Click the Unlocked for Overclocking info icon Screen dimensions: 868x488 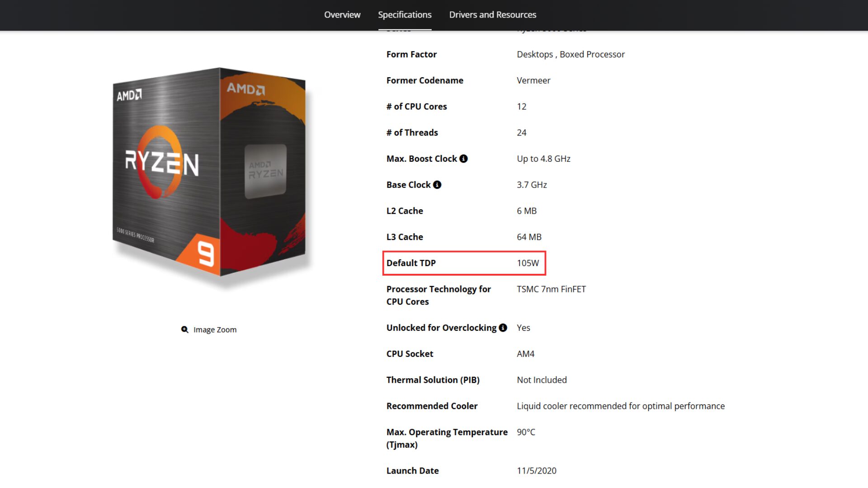[503, 328]
